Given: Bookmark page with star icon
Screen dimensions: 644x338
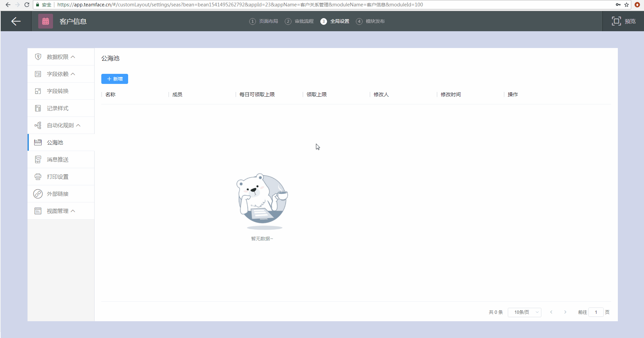Looking at the screenshot, I should pyautogui.click(x=626, y=5).
